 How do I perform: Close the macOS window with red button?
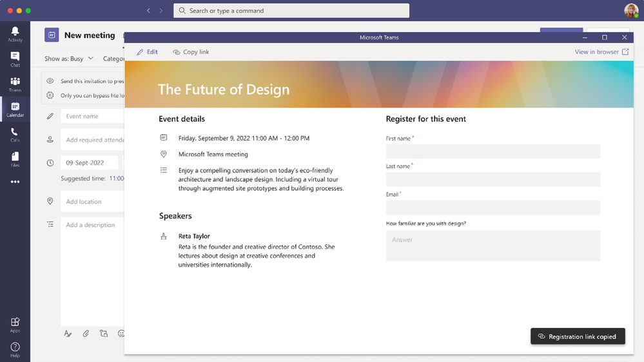click(x=10, y=11)
